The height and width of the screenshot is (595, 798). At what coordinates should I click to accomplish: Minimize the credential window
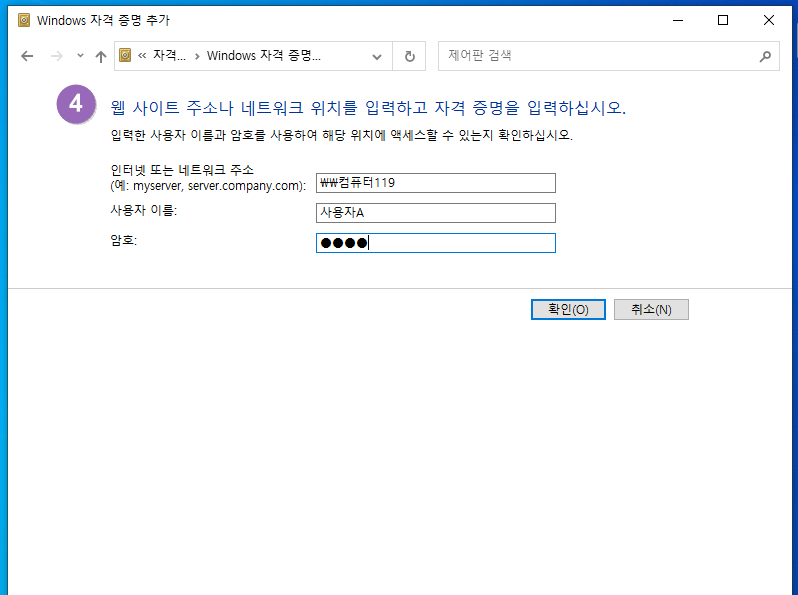coord(678,20)
